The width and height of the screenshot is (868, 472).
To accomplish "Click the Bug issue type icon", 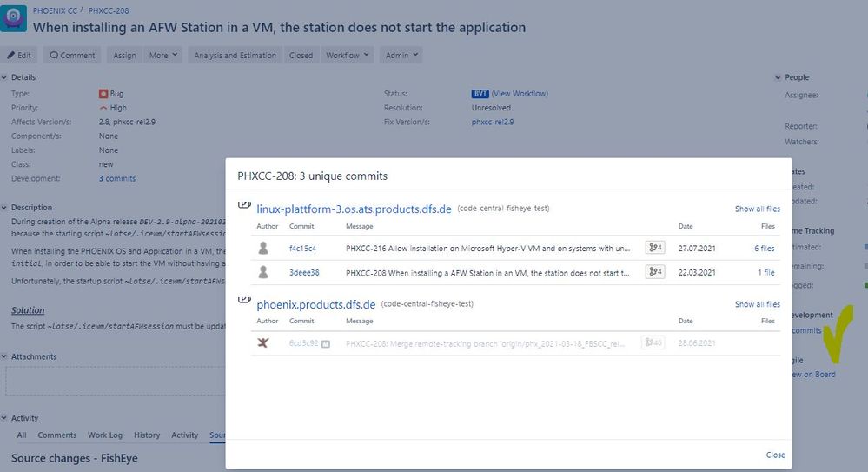I will [x=103, y=94].
